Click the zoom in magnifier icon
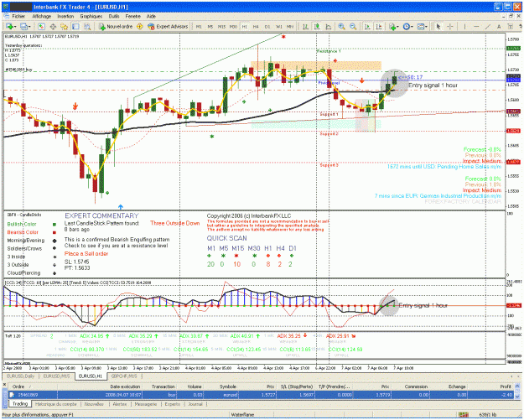The width and height of the screenshot is (524, 420). point(341,26)
